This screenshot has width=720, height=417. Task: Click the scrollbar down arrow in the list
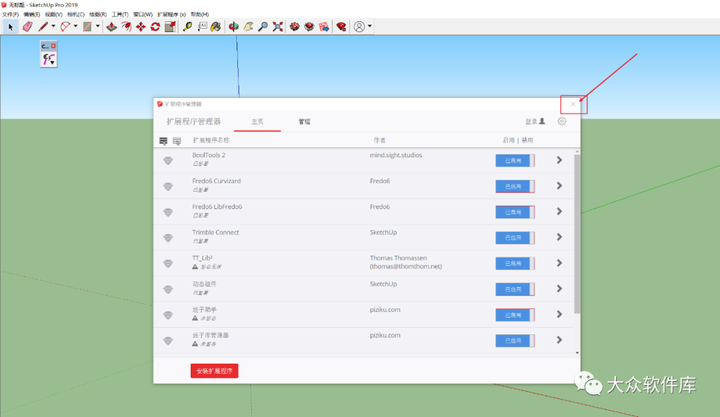[577, 353]
